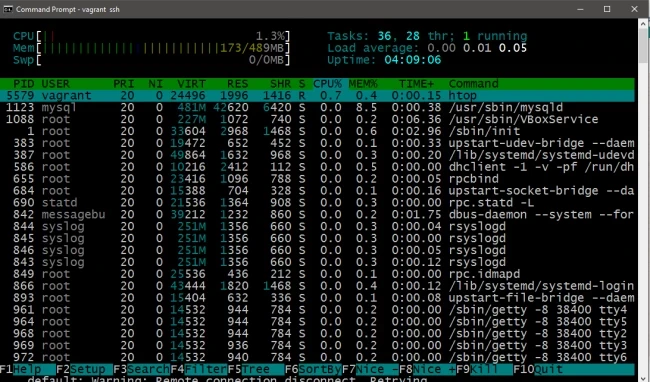
Task: Select the getty tty2 process row
Action: [317, 334]
